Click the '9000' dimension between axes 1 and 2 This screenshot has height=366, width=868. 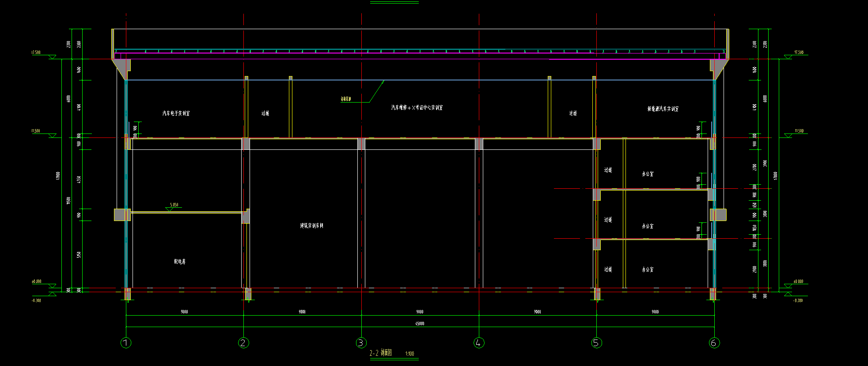tap(184, 312)
